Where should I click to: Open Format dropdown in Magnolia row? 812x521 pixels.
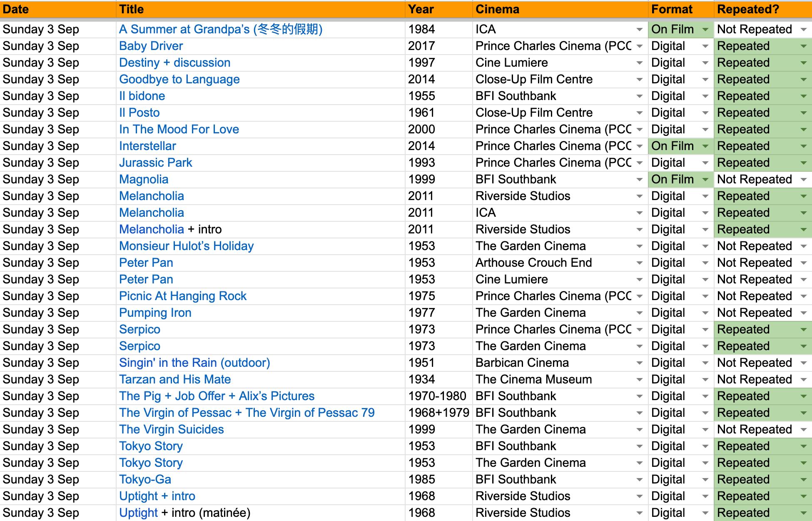pyautogui.click(x=705, y=180)
